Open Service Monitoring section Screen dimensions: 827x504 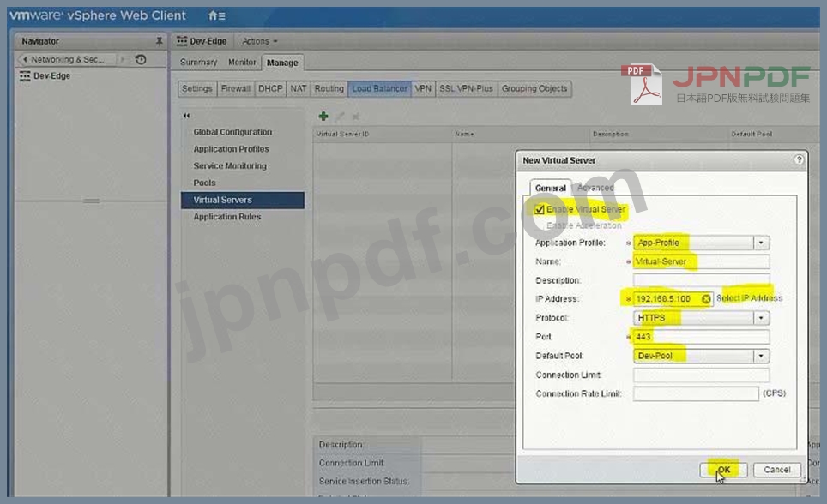click(230, 165)
